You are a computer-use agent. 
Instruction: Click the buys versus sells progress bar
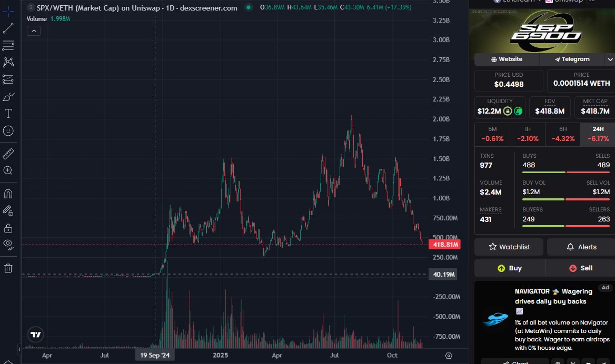tap(566, 172)
